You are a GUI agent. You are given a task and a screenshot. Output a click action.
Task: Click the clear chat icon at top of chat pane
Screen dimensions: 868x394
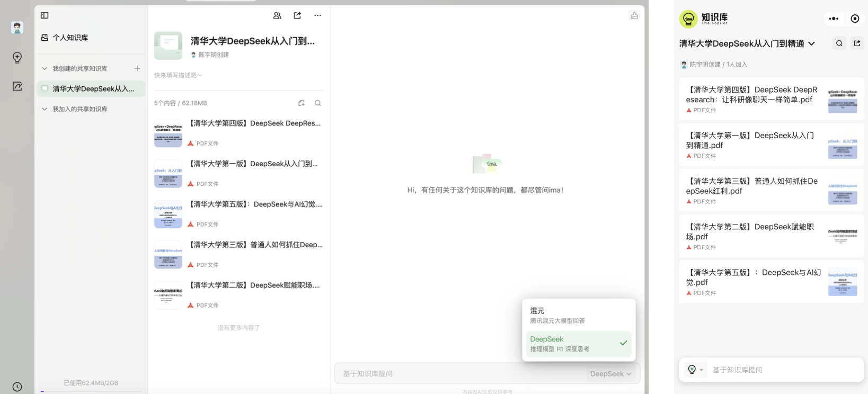(634, 15)
